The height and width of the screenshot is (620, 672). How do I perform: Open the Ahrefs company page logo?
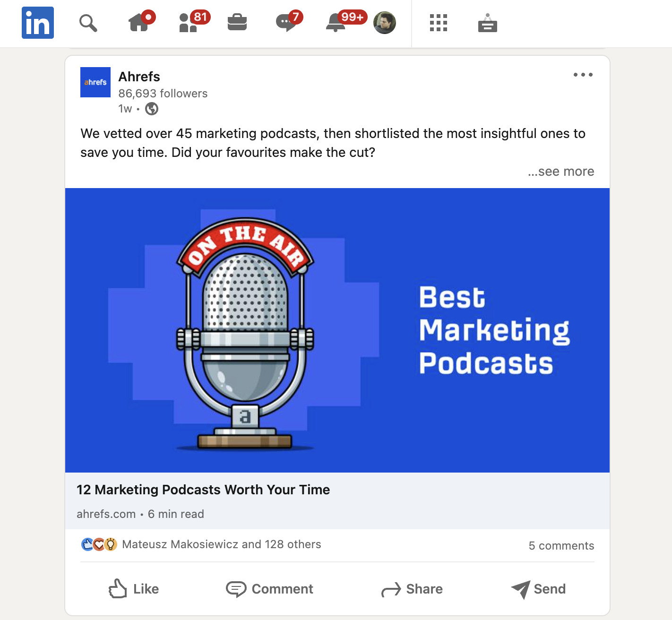click(95, 82)
